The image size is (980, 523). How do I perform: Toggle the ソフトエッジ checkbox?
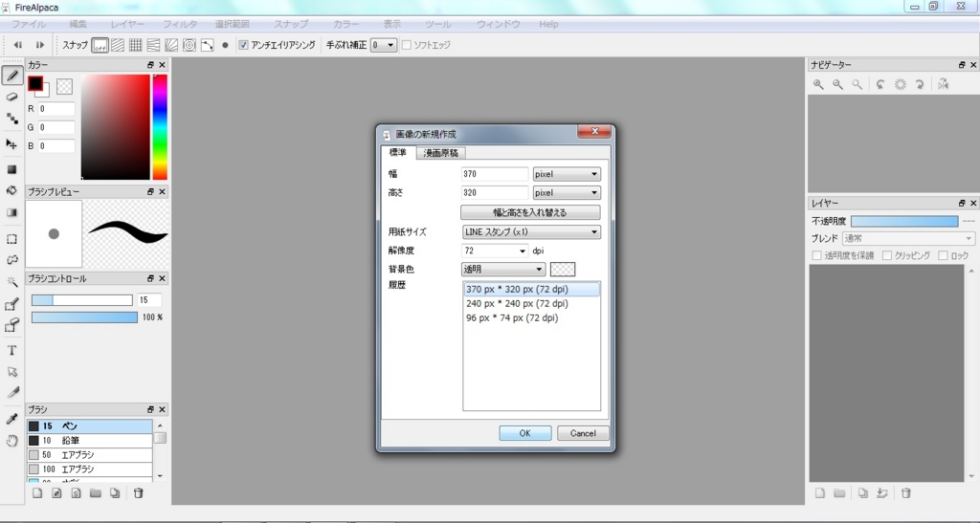(406, 45)
